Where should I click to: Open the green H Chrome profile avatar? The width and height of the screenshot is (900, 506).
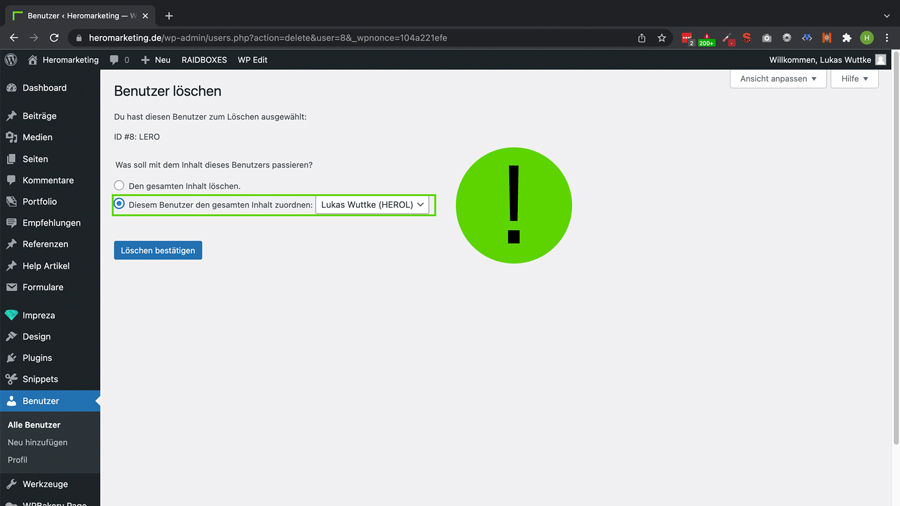(x=867, y=38)
